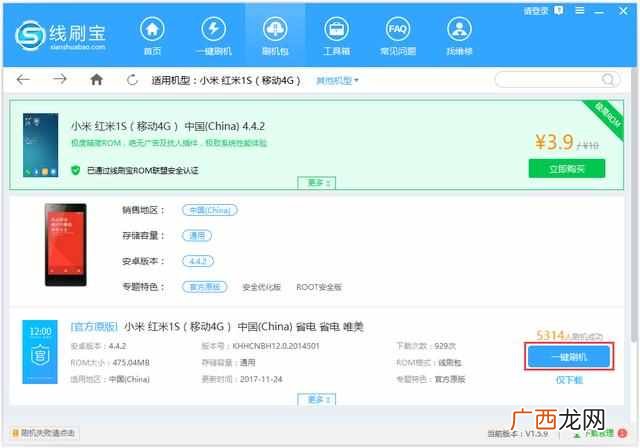Go forward with the right arrow

pos(60,80)
